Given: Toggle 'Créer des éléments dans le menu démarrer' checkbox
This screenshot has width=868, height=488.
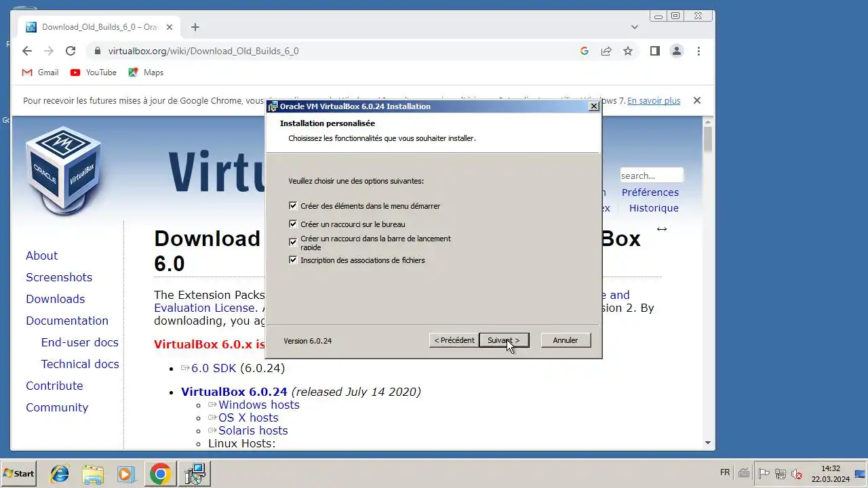Looking at the screenshot, I should click(x=293, y=205).
